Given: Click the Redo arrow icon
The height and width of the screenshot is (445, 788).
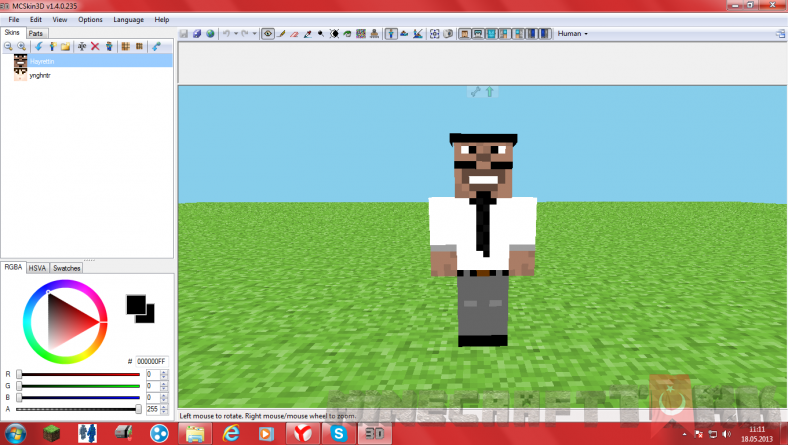Looking at the screenshot, I should pyautogui.click(x=245, y=34).
